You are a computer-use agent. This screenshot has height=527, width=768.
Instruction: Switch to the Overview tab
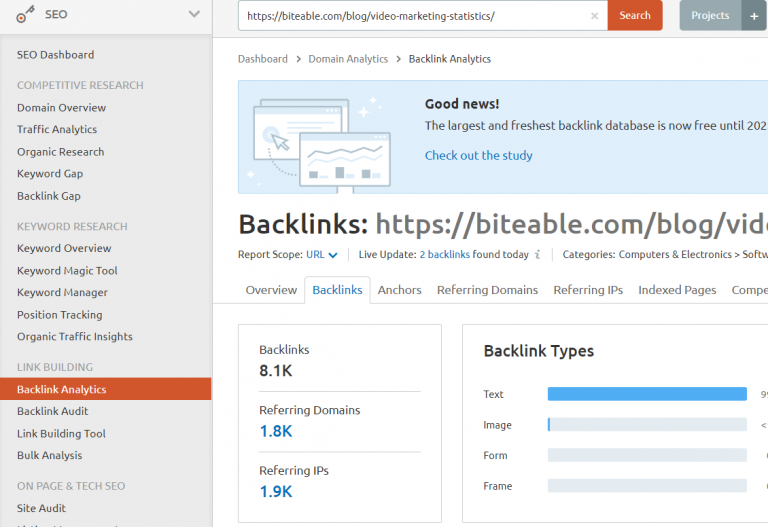(x=271, y=290)
